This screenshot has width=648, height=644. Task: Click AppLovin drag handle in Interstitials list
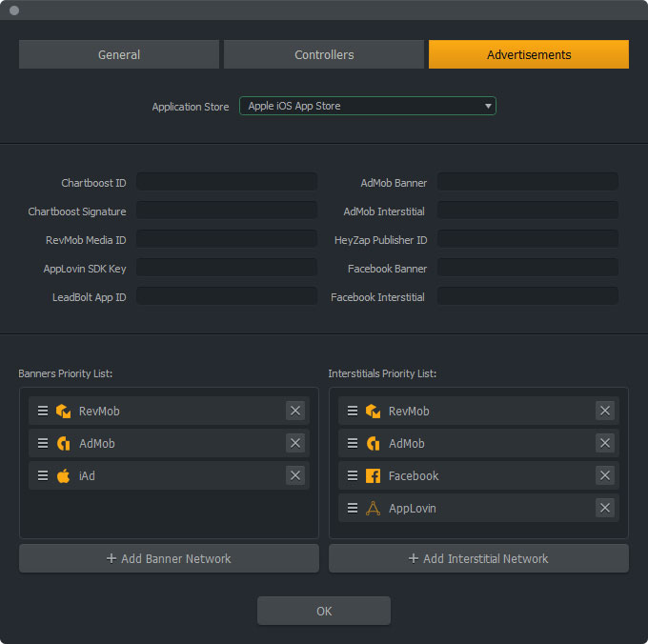click(352, 508)
